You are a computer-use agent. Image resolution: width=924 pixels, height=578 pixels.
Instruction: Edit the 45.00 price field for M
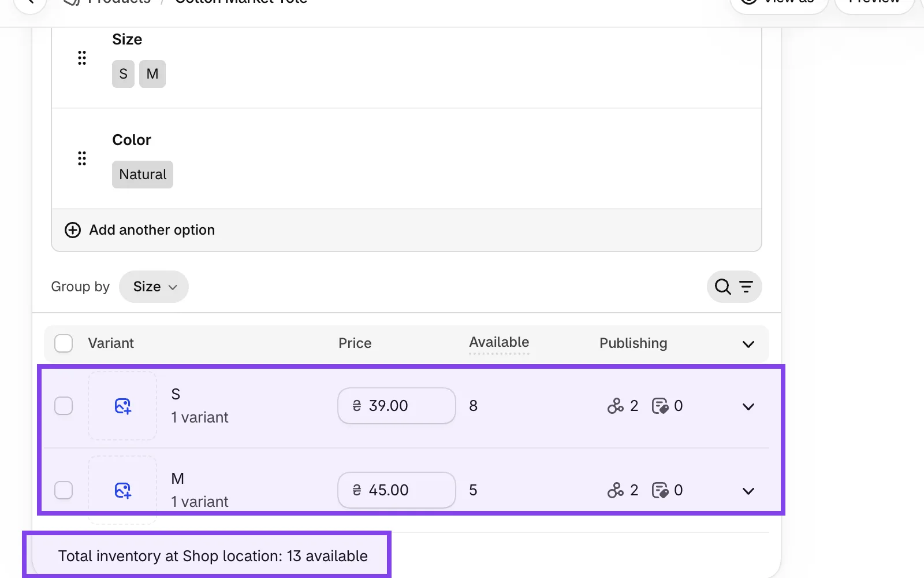pyautogui.click(x=397, y=490)
